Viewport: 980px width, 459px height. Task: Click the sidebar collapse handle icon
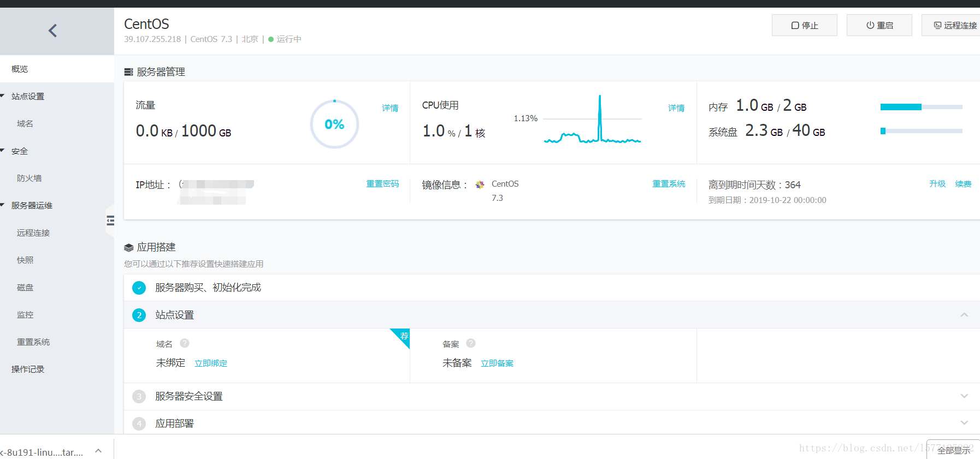[110, 220]
